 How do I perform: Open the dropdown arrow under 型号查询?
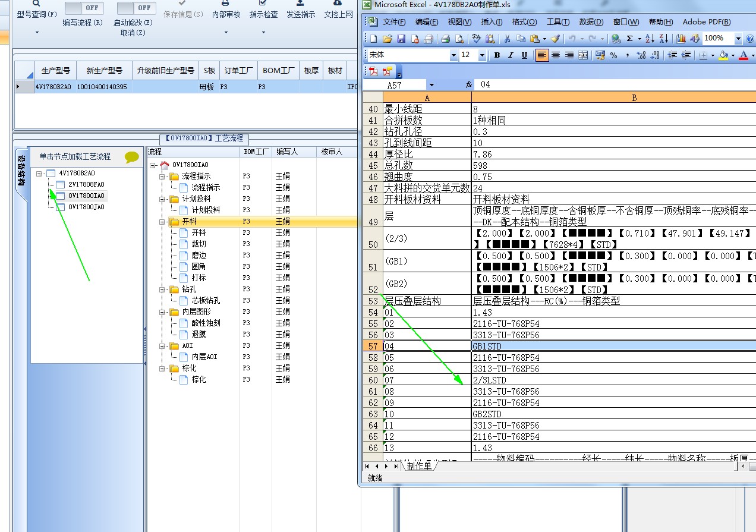point(37,32)
